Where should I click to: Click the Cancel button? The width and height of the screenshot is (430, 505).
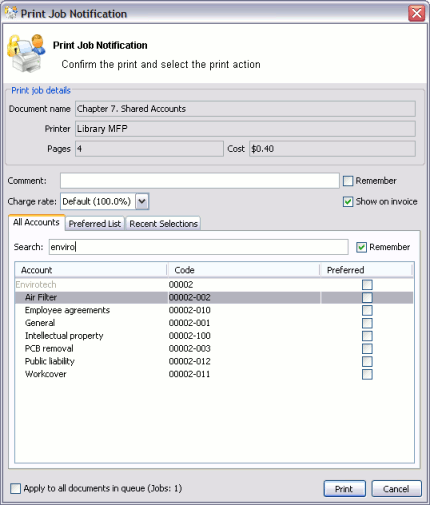pos(396,489)
